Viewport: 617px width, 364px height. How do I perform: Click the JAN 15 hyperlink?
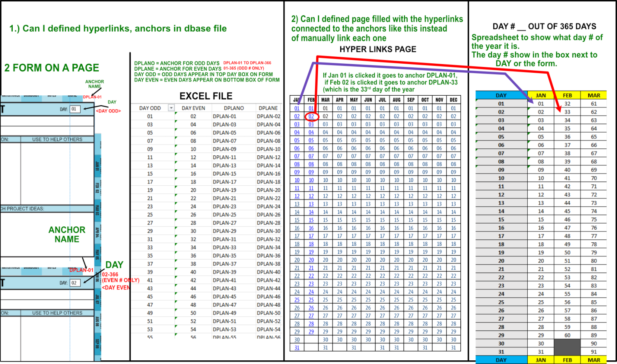pos(297,220)
